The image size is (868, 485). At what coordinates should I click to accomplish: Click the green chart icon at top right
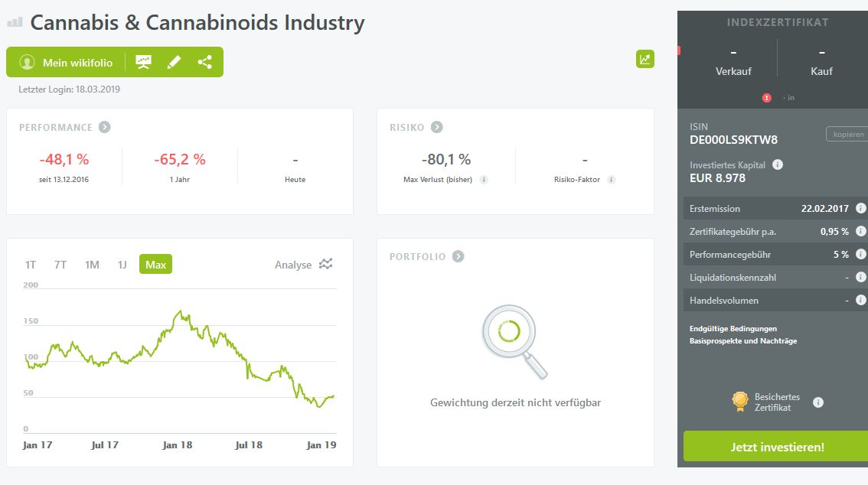point(645,59)
